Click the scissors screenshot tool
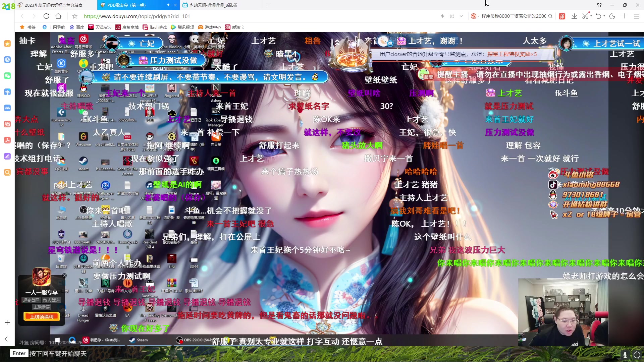 tap(585, 16)
